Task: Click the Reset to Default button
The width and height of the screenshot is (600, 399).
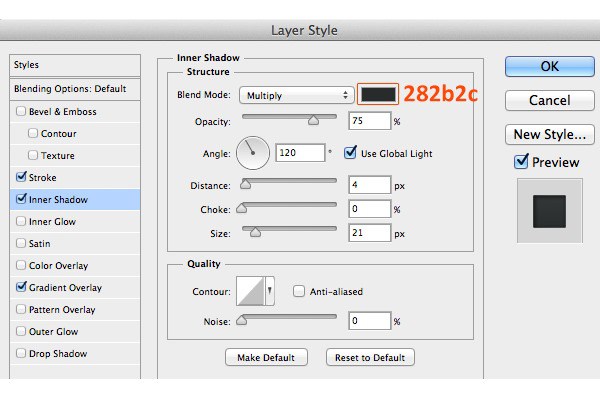Action: coord(370,357)
